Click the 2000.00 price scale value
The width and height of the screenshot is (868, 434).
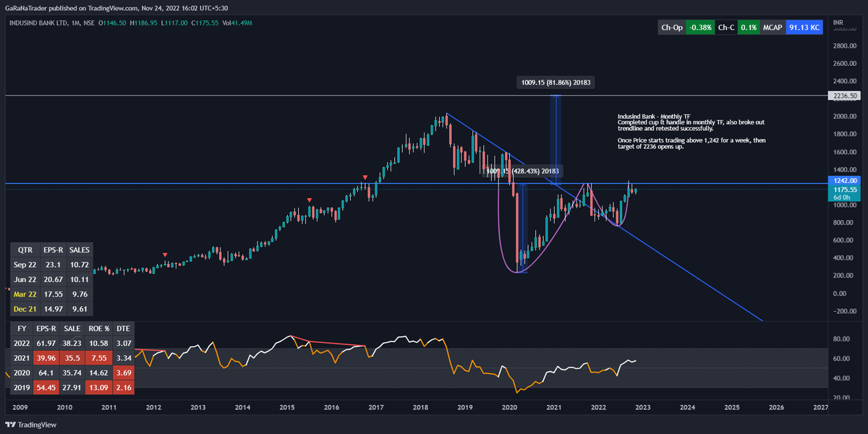pyautogui.click(x=844, y=116)
